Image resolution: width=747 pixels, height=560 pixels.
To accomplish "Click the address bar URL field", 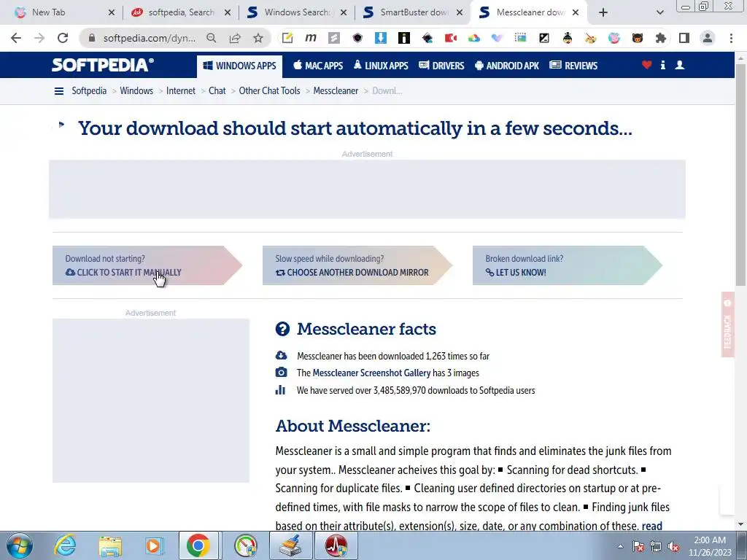I will [149, 38].
